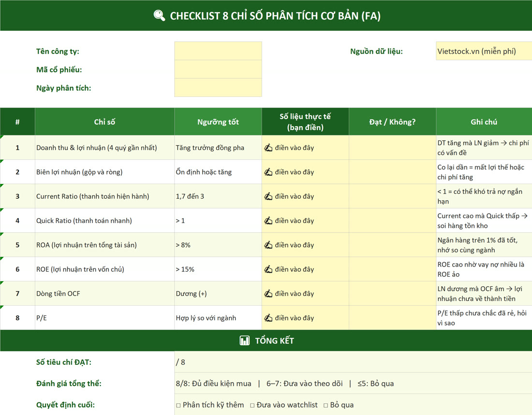The image size is (532, 415).
Task: Click the pencil icon in the Dòng tiền OCF row
Action: [x=268, y=294]
